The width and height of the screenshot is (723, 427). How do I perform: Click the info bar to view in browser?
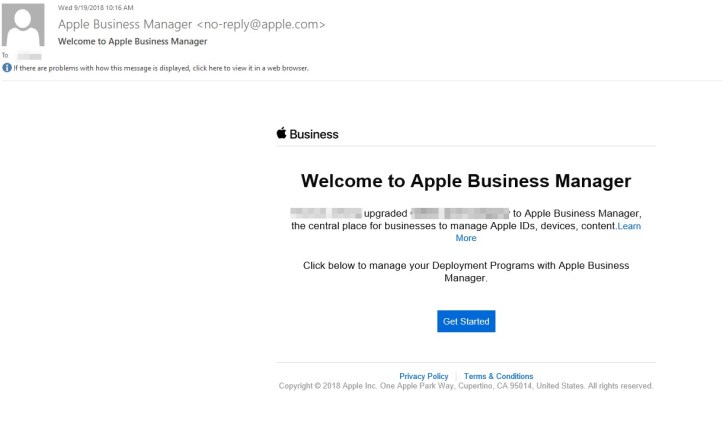click(x=161, y=68)
